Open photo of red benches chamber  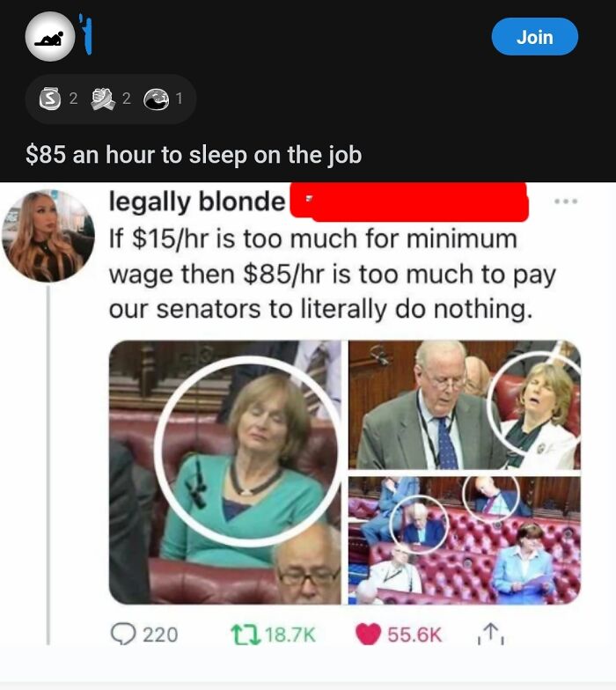pos(465,540)
